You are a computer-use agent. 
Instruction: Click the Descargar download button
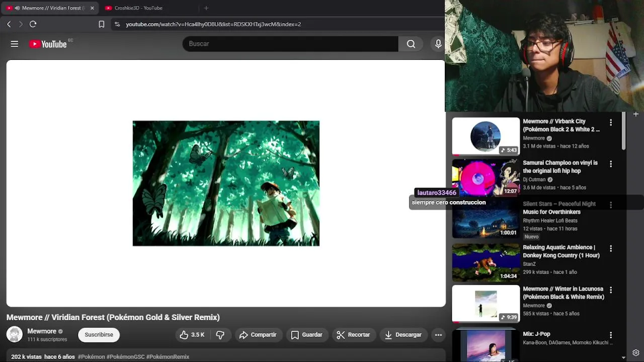pyautogui.click(x=404, y=335)
